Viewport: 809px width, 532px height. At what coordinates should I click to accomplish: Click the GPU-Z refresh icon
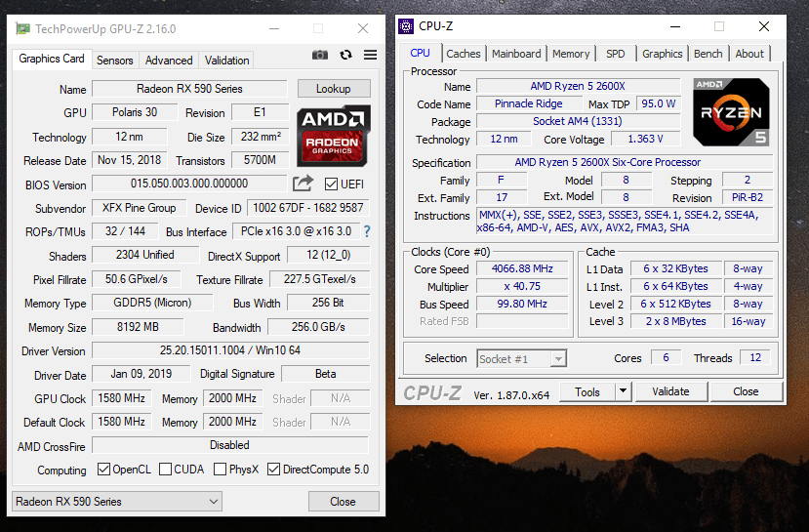tap(345, 56)
